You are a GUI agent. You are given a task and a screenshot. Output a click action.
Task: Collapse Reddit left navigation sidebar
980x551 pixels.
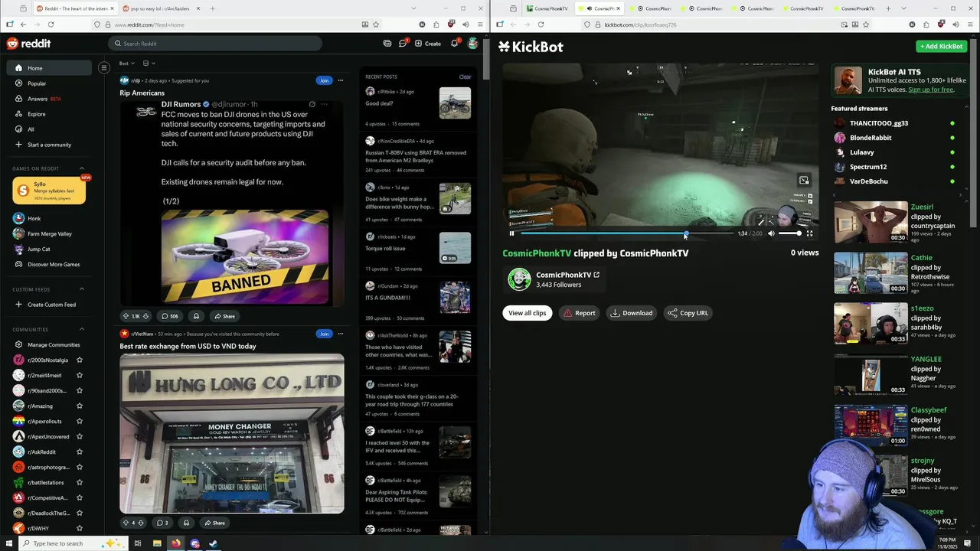point(104,68)
